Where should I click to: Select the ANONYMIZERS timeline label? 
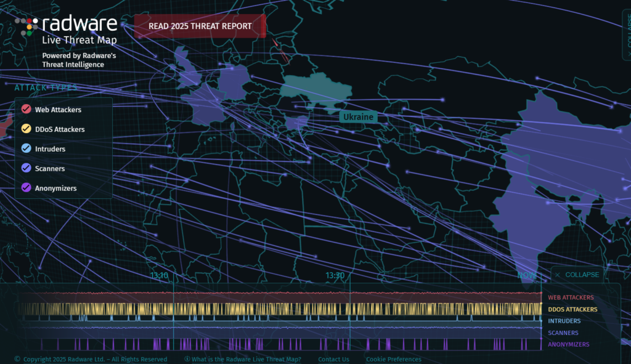(568, 345)
